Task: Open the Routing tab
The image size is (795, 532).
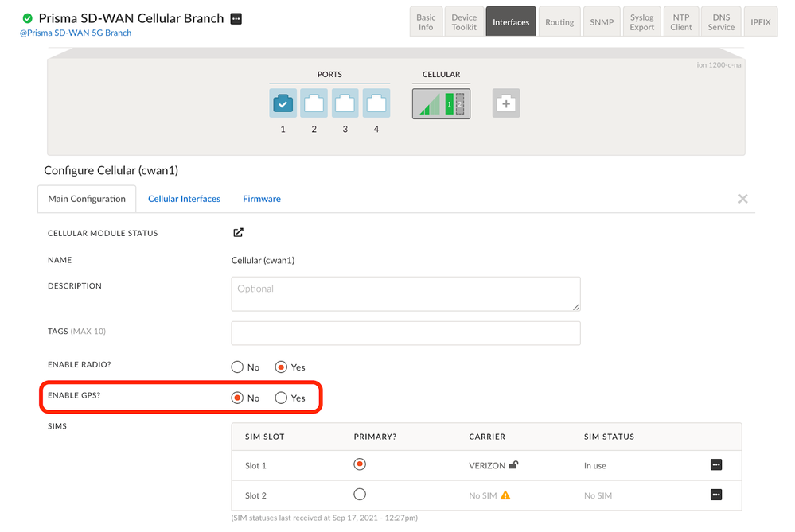Action: 559,22
